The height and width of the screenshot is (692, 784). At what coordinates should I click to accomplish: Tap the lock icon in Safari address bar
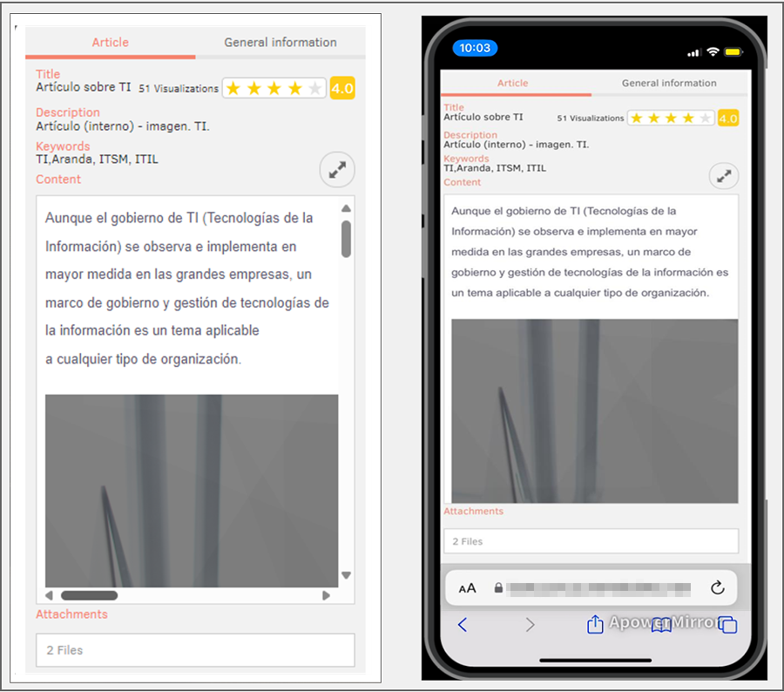pyautogui.click(x=498, y=587)
